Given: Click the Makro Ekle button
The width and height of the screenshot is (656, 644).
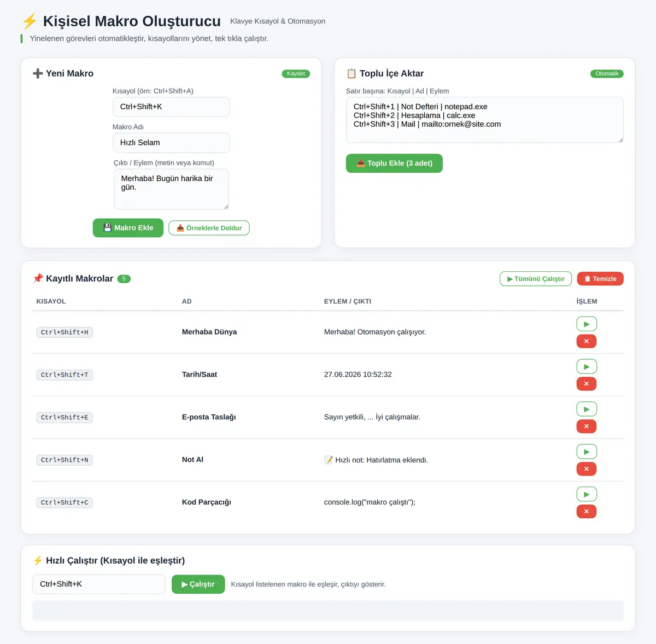Looking at the screenshot, I should click(x=128, y=228).
